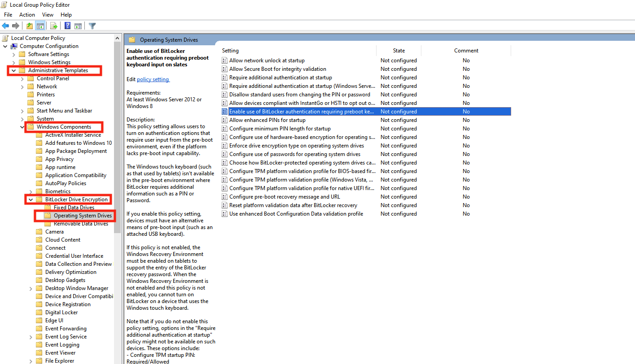Screen dimensions: 635x364
Task: Click policy icon for Configure minimum PIN length
Action: [x=225, y=129]
